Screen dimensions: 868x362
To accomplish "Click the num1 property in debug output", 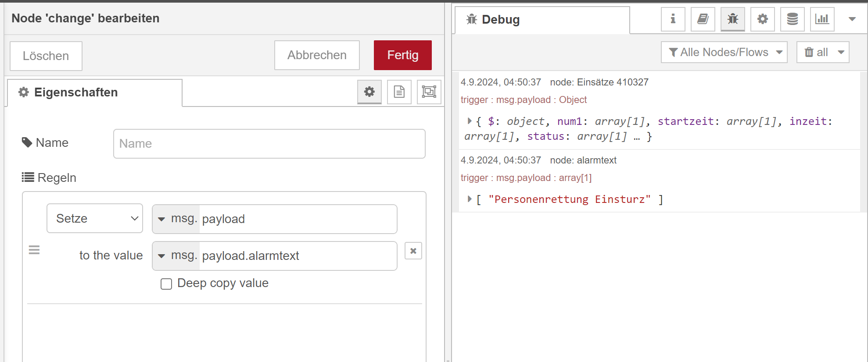I will (570, 121).
